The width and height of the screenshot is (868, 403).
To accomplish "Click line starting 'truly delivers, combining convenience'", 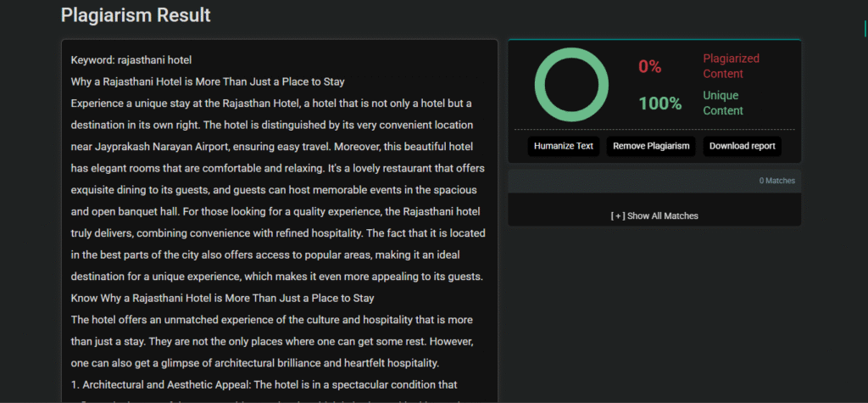I will coord(278,233).
